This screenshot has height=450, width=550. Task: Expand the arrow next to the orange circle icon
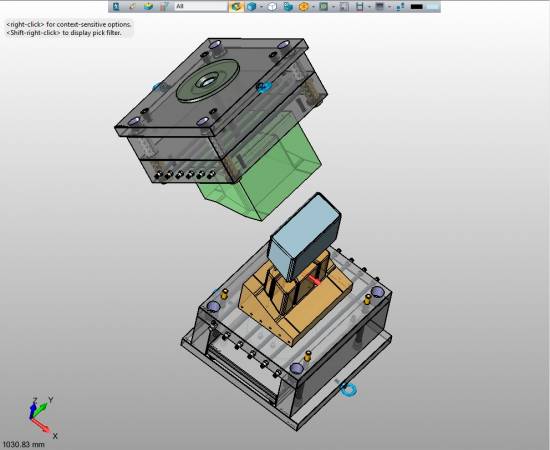(313, 7)
